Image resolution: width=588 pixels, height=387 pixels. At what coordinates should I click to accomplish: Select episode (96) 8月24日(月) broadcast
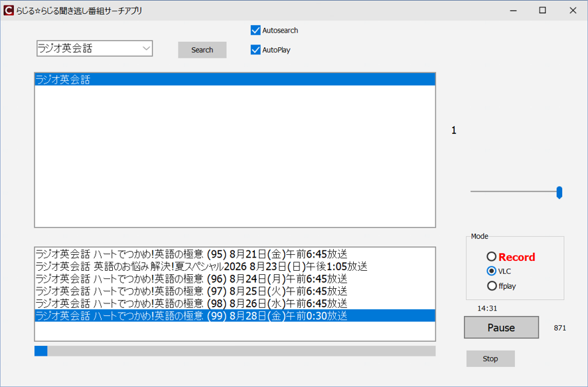click(x=235, y=279)
